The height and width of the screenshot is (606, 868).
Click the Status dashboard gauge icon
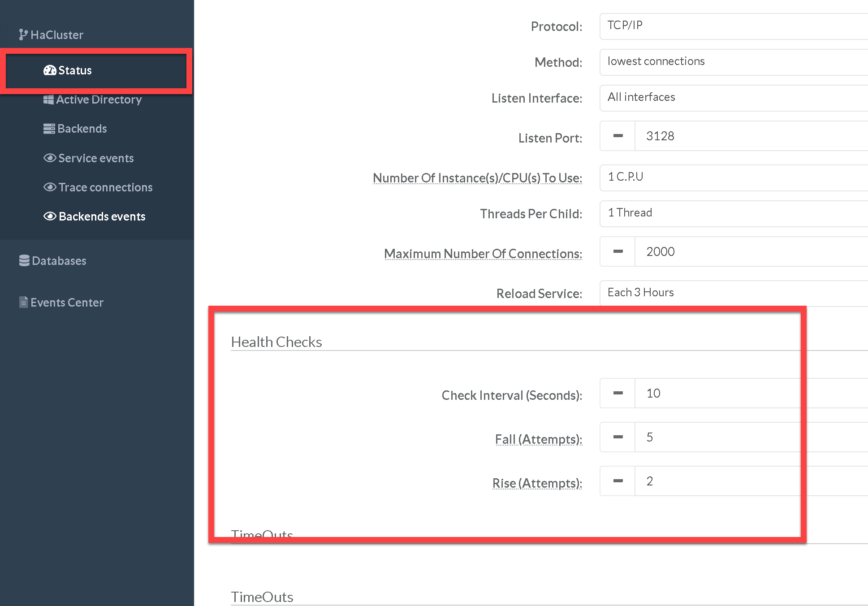click(x=50, y=70)
